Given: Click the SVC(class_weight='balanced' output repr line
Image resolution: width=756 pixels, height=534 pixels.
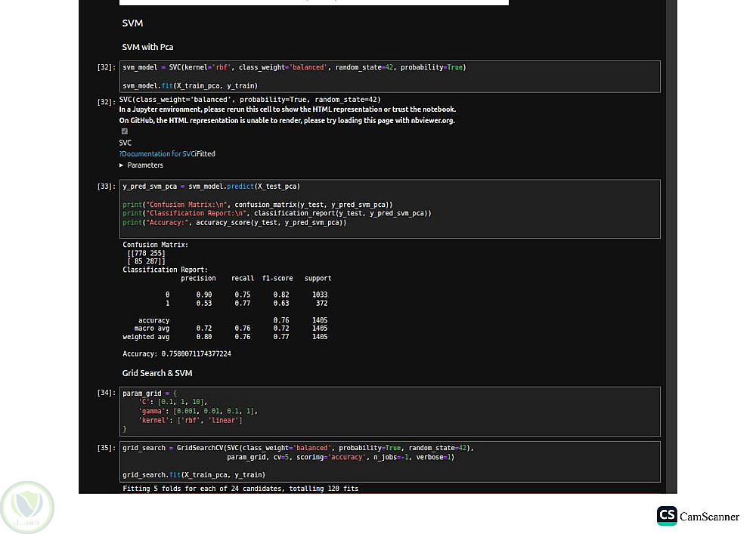Looking at the screenshot, I should pyautogui.click(x=249, y=100).
